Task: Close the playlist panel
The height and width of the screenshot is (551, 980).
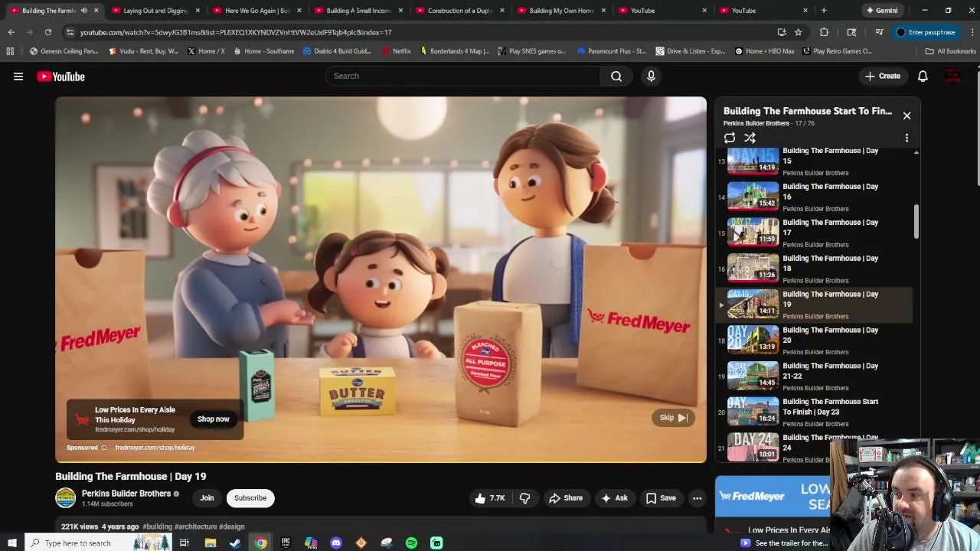Action: 906,116
